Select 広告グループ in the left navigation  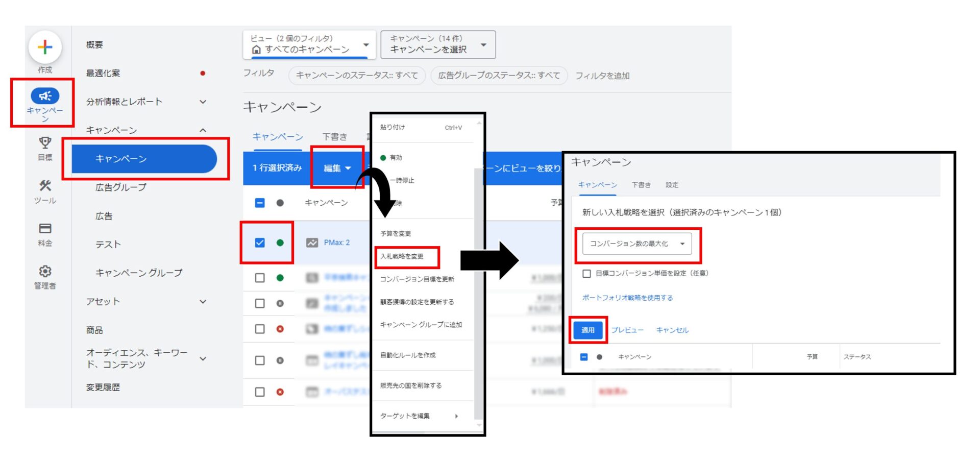[x=121, y=187]
